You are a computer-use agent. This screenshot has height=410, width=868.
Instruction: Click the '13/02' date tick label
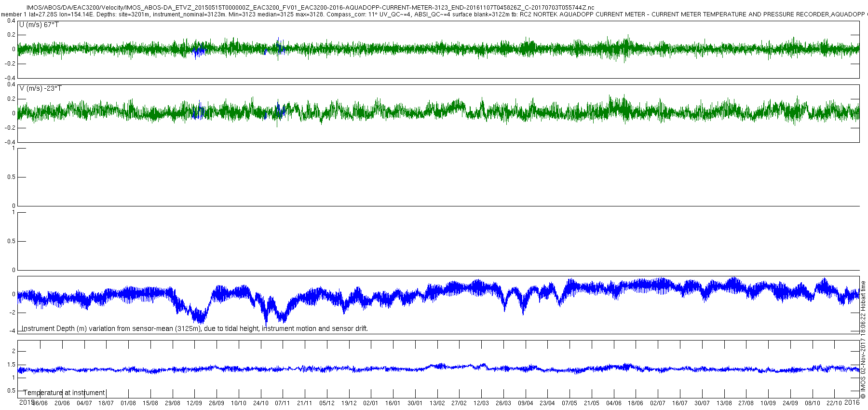[437, 403]
